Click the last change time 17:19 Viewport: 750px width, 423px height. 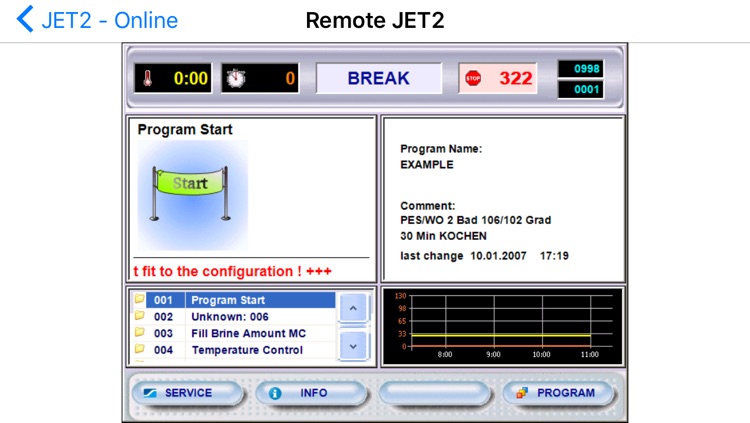(x=554, y=256)
